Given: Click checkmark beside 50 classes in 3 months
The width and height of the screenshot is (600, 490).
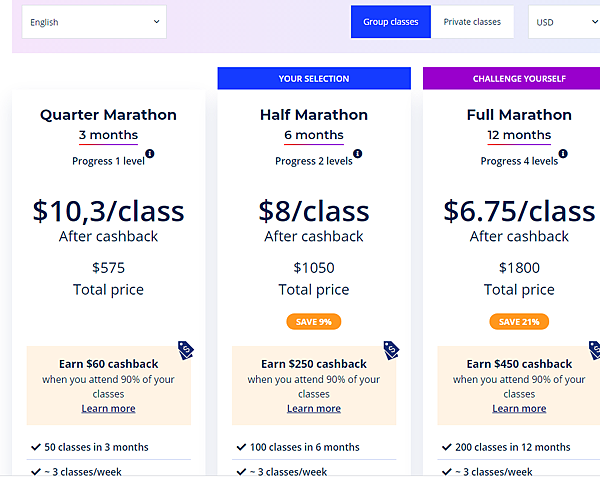Looking at the screenshot, I should tap(35, 447).
